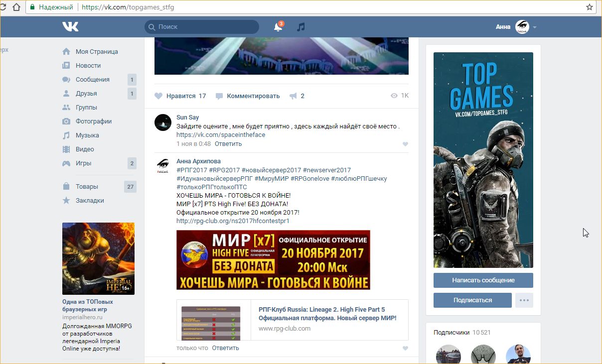Click the Сообщения speech bubble icon
The image size is (602, 364).
(66, 79)
